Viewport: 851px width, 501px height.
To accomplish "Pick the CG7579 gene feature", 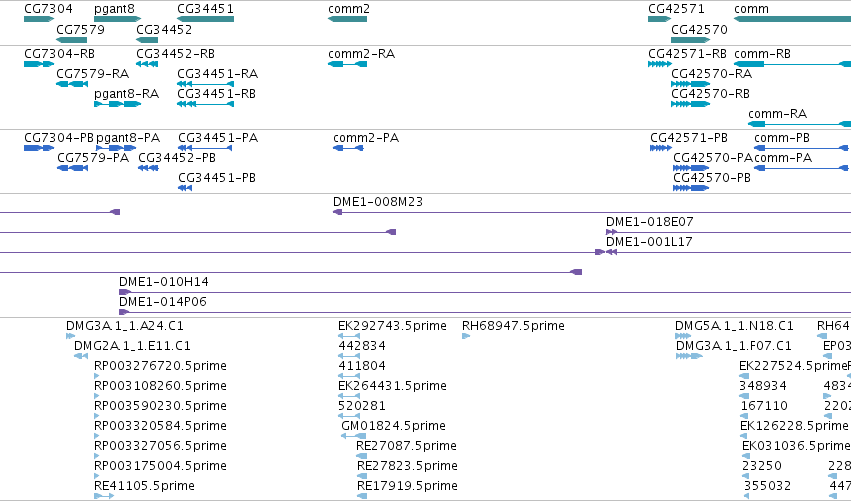I will coord(72,40).
